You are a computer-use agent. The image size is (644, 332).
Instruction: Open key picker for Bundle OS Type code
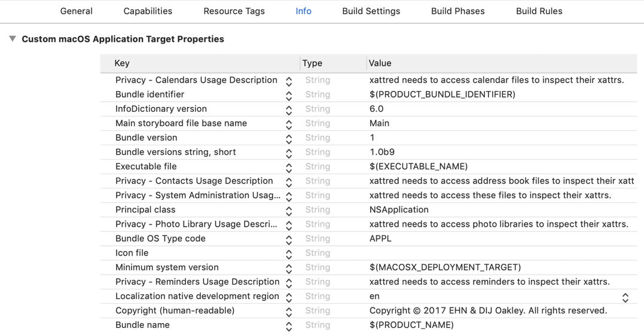289,239
